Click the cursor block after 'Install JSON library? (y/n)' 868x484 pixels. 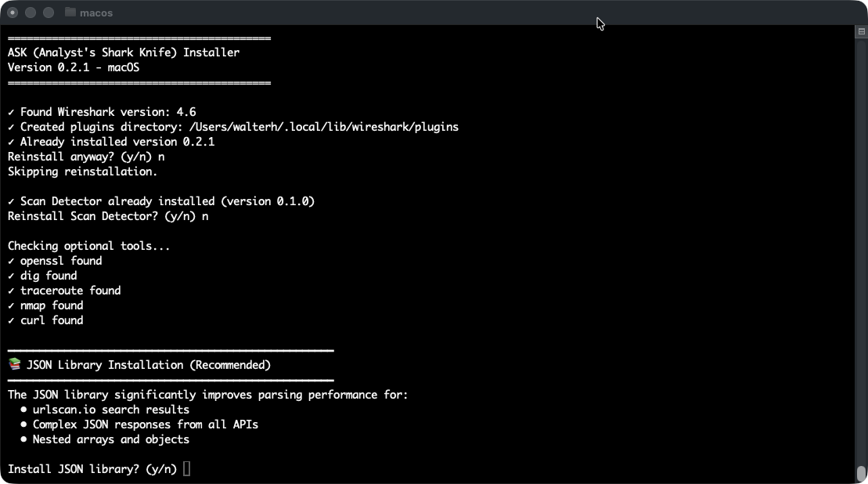coord(186,468)
